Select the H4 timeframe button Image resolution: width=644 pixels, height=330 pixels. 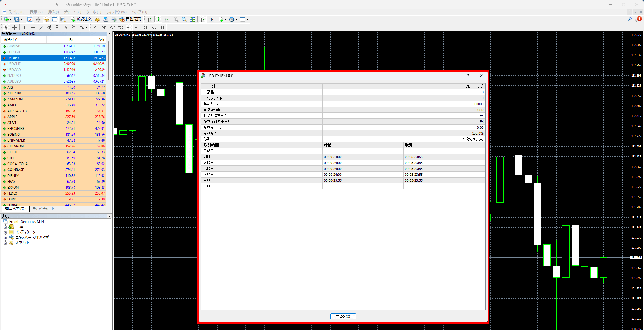(137, 27)
